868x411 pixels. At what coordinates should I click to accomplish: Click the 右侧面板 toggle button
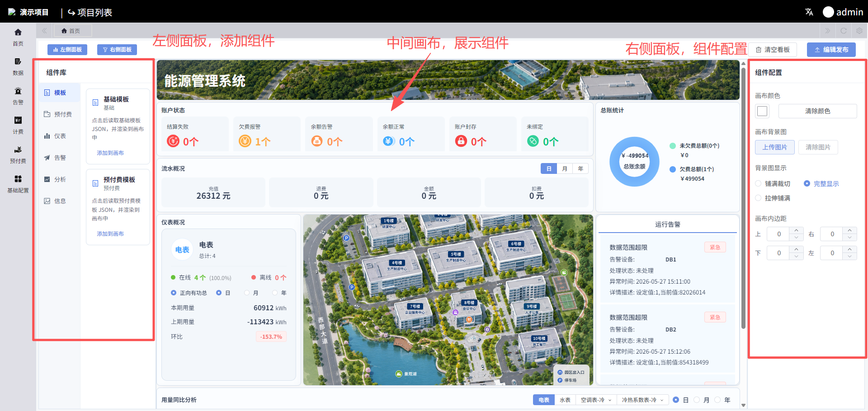click(117, 50)
